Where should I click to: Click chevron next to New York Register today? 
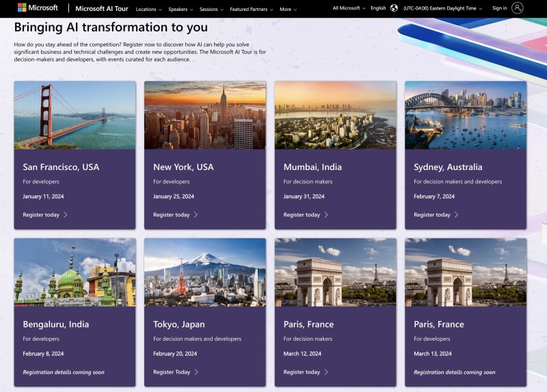coord(196,214)
